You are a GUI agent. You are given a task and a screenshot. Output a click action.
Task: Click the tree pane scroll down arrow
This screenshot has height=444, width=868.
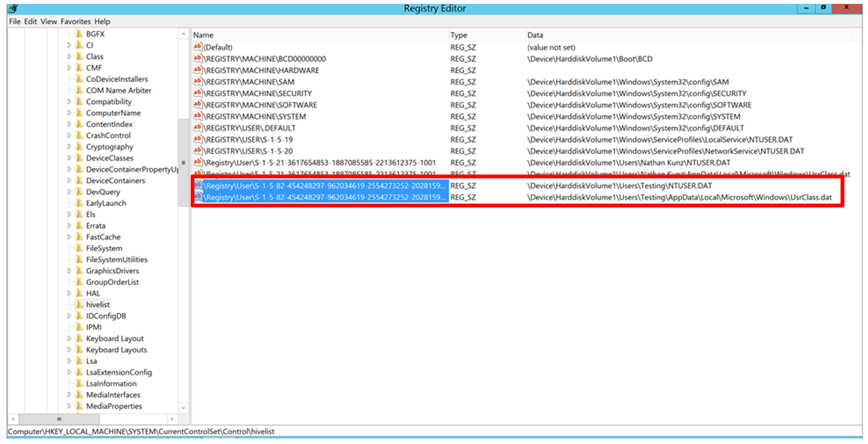tap(183, 408)
